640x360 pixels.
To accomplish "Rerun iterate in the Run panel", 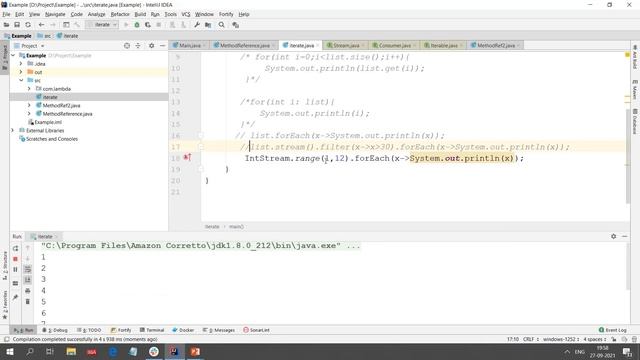I will (16, 249).
